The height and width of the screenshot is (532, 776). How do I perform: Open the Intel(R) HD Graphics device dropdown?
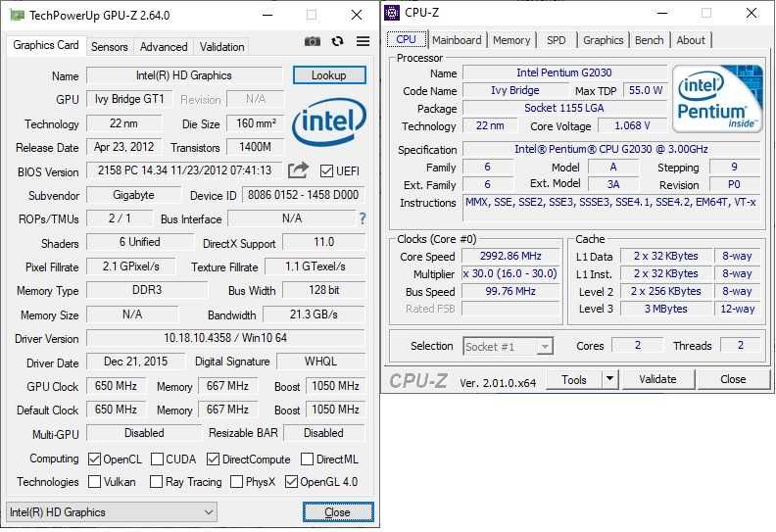coord(112,512)
